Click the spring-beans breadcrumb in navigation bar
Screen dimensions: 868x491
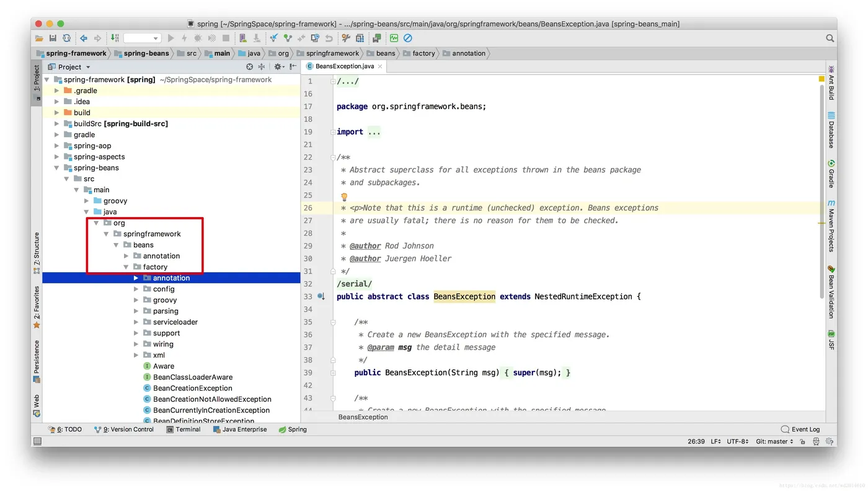(141, 53)
